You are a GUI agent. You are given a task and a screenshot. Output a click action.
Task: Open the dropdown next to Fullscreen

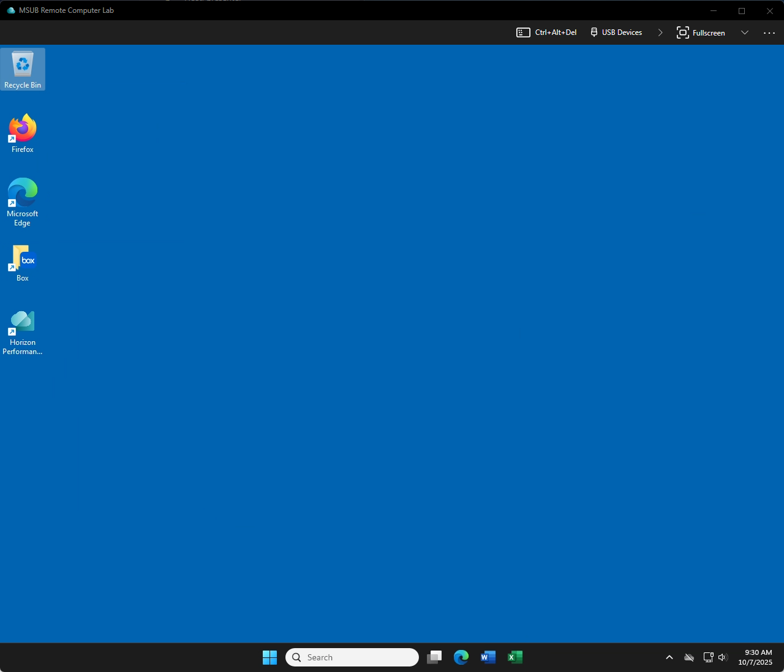click(x=745, y=32)
